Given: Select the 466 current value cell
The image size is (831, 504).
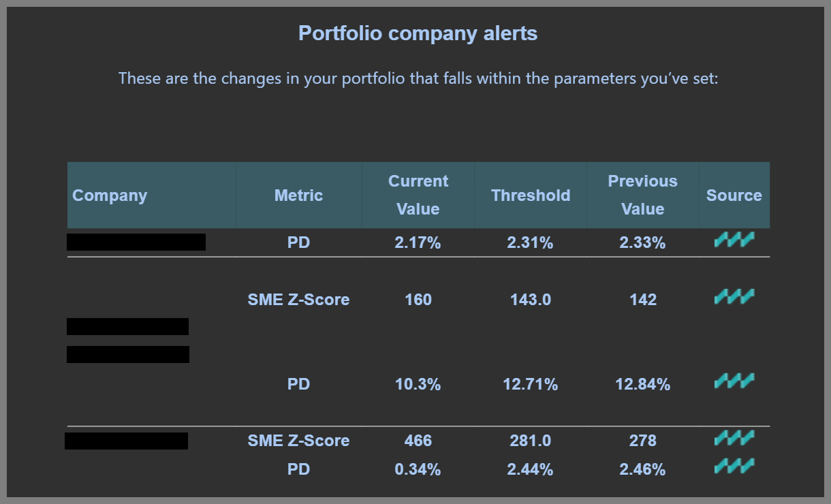Looking at the screenshot, I should [x=418, y=441].
